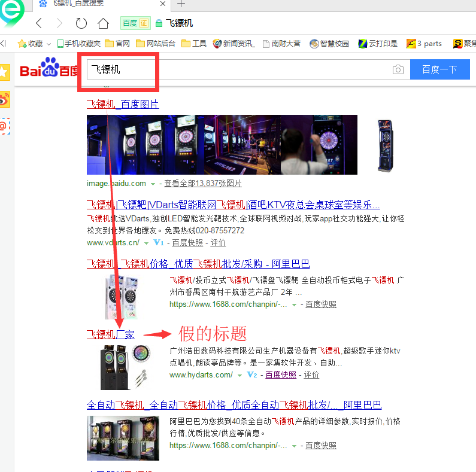Expand the arrow after the first 1688.com/chanpin URL
Image resolution: width=476 pixels, height=472 pixels.
coord(294,305)
